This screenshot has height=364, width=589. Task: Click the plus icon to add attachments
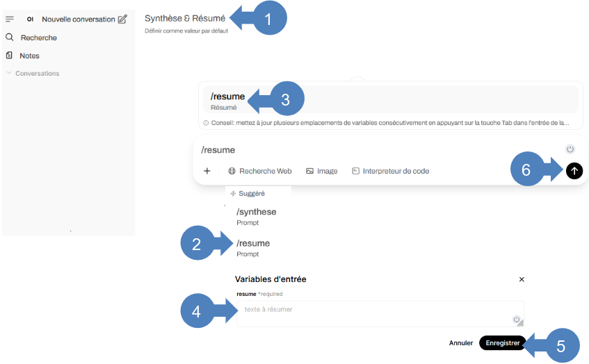tap(207, 171)
